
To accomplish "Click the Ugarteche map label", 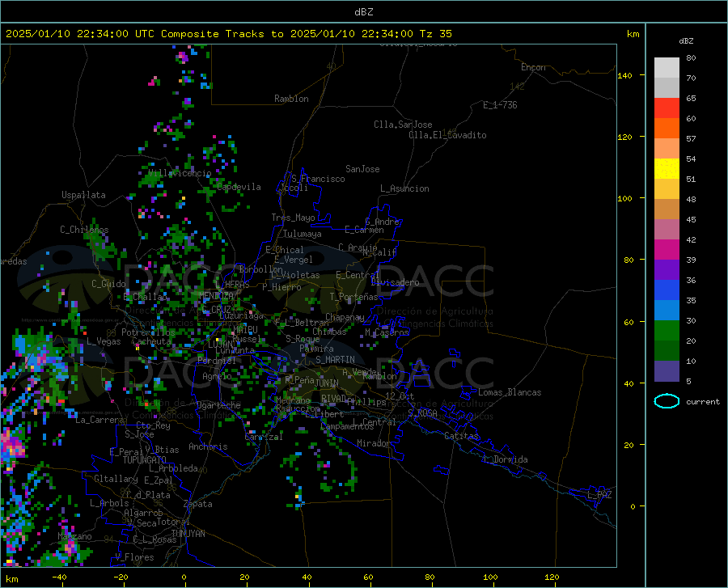I will click(218, 405).
